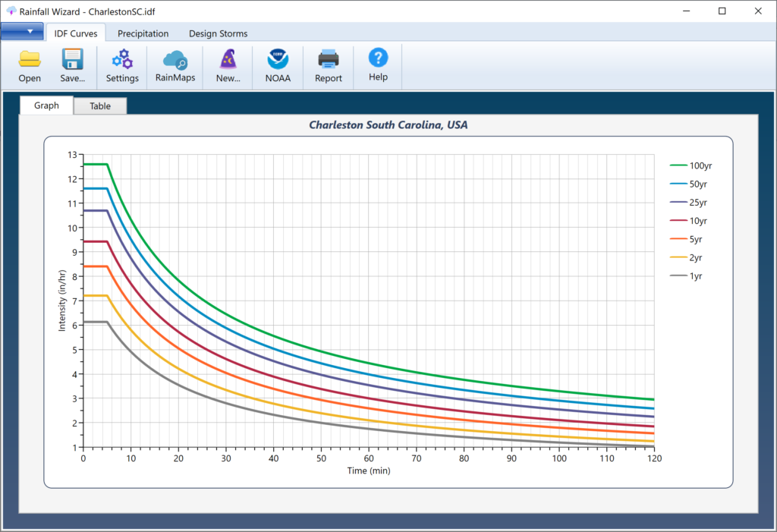Open Help question mark icon
This screenshot has width=777, height=532.
pos(378,58)
